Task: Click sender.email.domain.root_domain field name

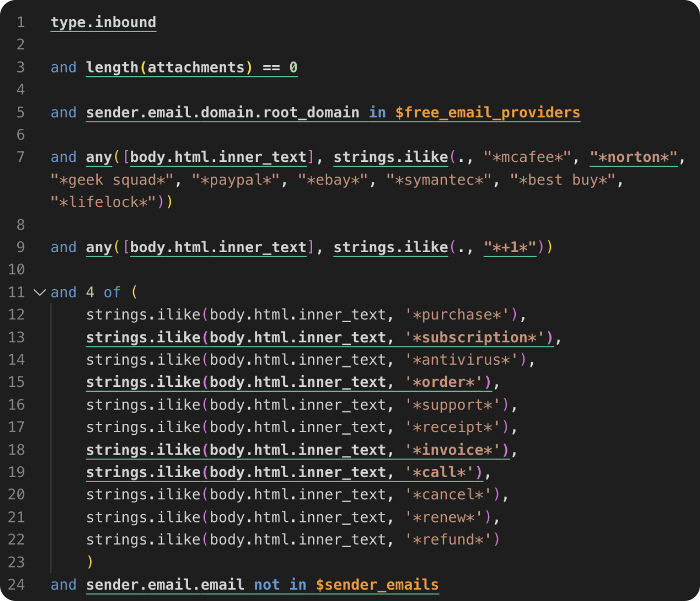Action: pyautogui.click(x=222, y=113)
